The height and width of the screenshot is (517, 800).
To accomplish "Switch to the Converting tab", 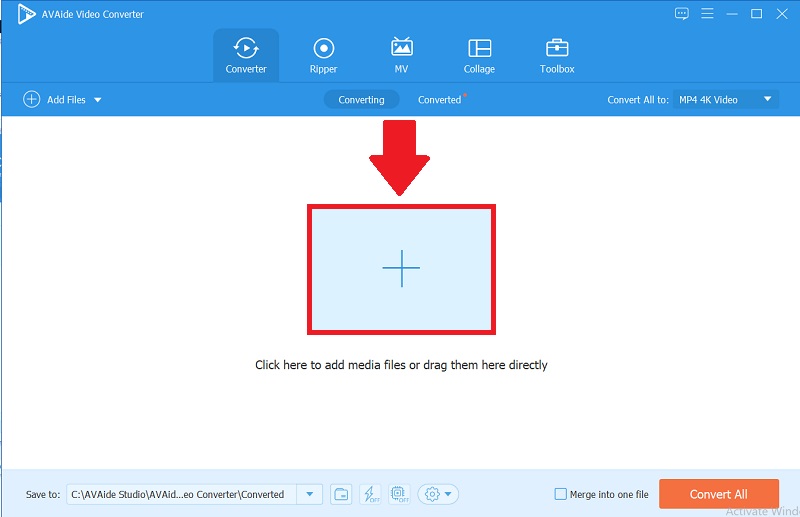I will [361, 100].
